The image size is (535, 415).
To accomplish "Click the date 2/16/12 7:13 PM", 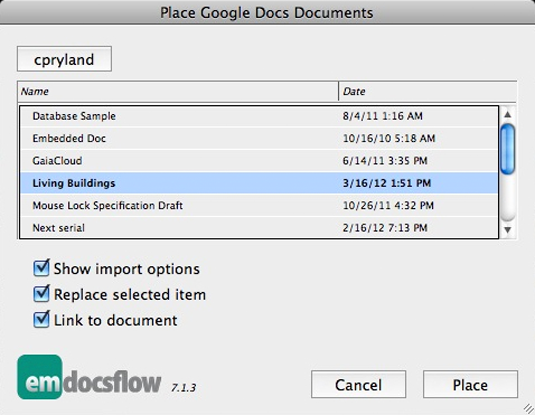I will coord(385,228).
